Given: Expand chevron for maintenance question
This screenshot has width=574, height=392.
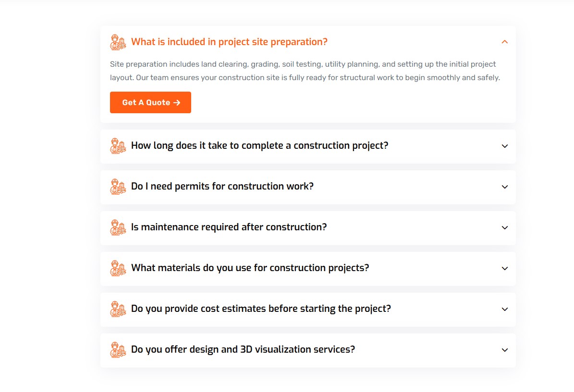Looking at the screenshot, I should point(504,227).
